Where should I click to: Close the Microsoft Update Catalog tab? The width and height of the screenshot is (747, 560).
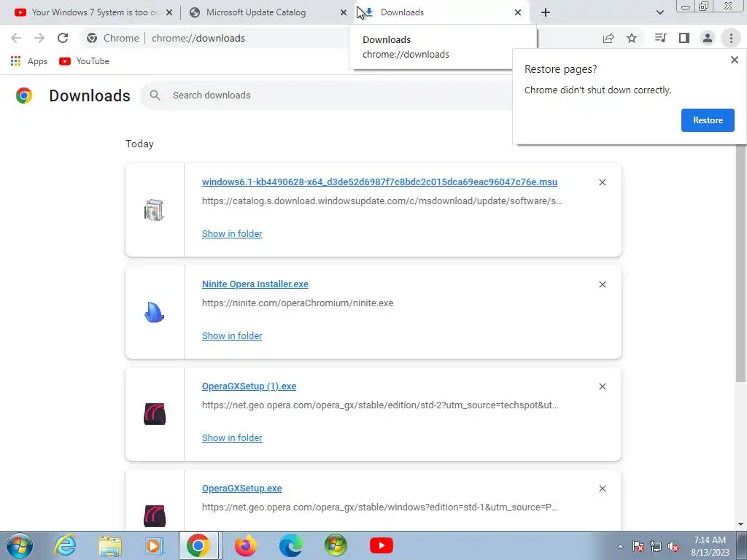point(344,12)
